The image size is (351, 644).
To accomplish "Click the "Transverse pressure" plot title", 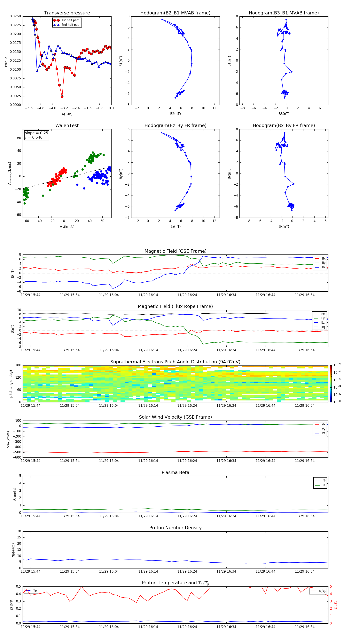I will (x=67, y=13).
